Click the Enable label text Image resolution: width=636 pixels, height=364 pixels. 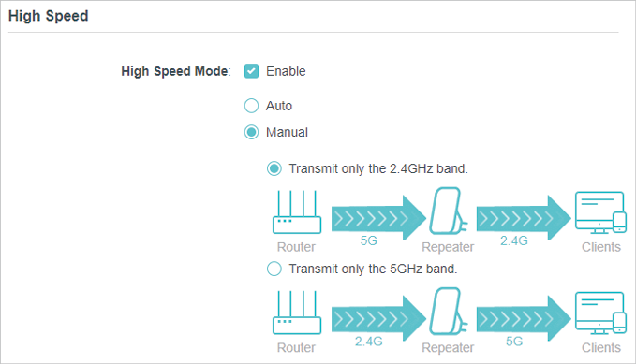pyautogui.click(x=286, y=71)
